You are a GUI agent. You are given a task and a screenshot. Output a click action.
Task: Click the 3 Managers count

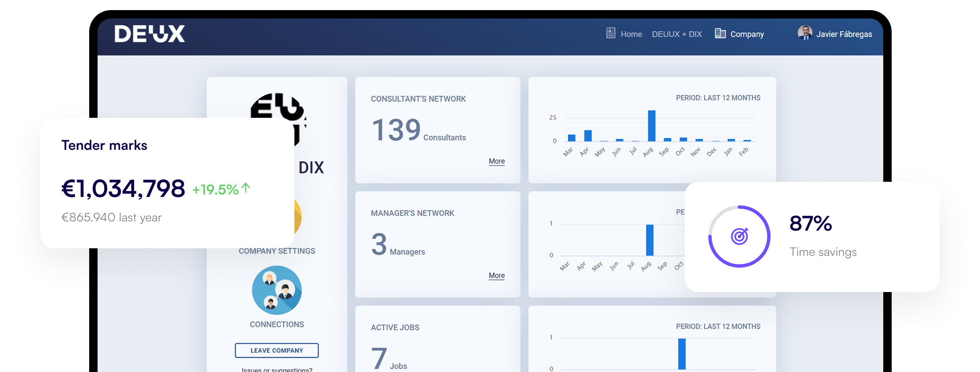click(x=398, y=244)
